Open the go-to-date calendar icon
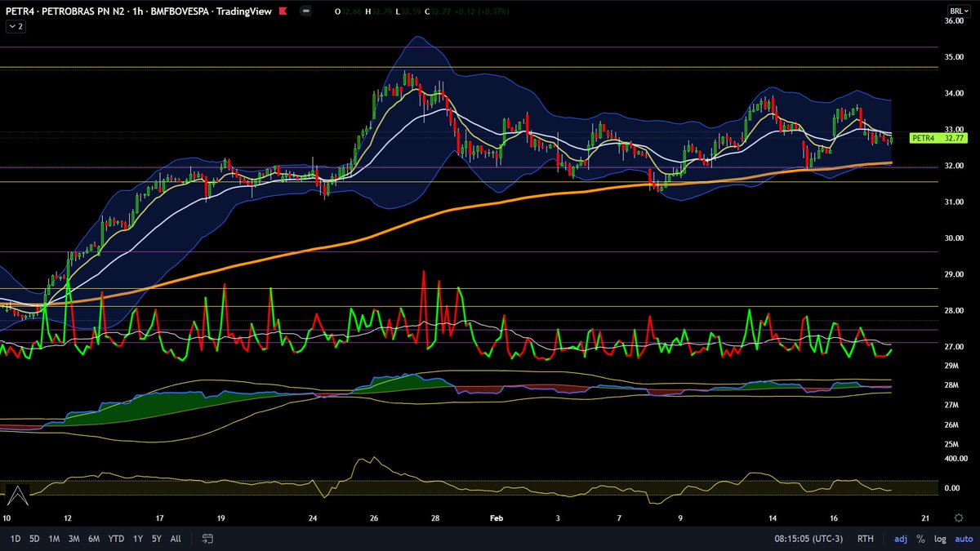The width and height of the screenshot is (980, 551). (207, 539)
